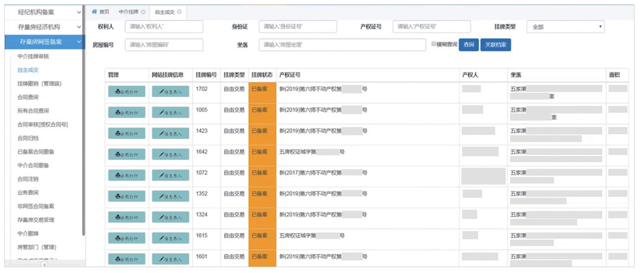
Task: Expand the 存量房经济机构 sidebar section
Action: click(45, 27)
